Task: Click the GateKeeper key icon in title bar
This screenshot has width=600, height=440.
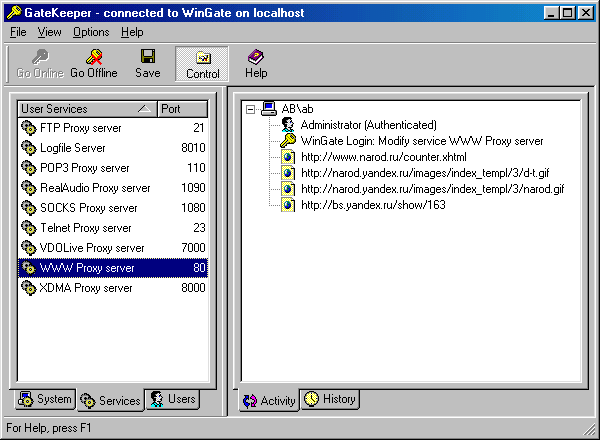Action: [x=14, y=13]
